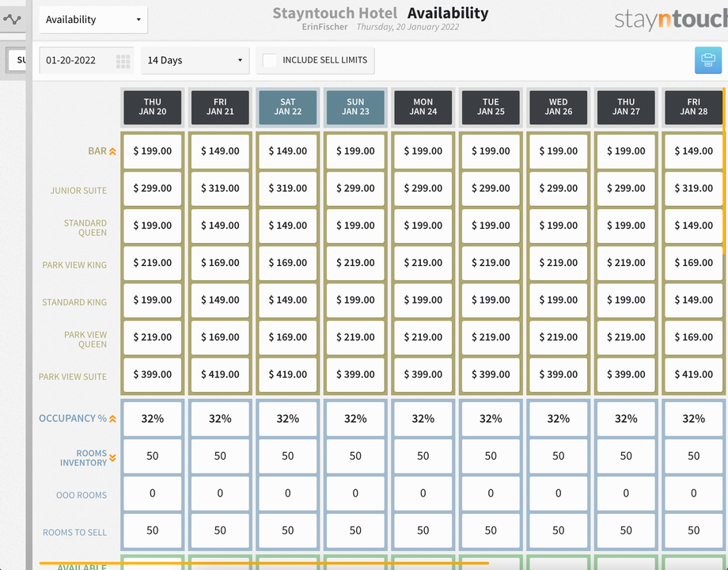Image resolution: width=728 pixels, height=570 pixels.
Task: Select the FRI JAN 21 column header
Action: pyautogui.click(x=220, y=107)
